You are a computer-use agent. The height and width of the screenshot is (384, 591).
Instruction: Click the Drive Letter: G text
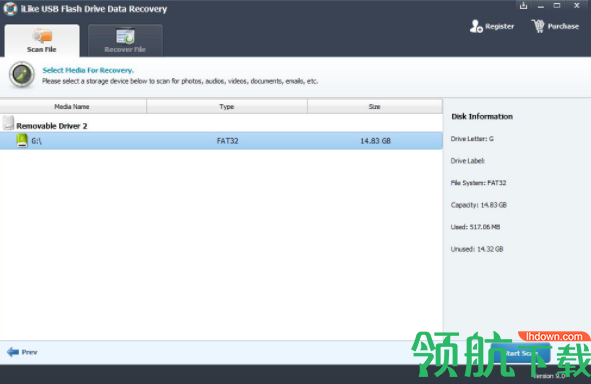pos(472,139)
